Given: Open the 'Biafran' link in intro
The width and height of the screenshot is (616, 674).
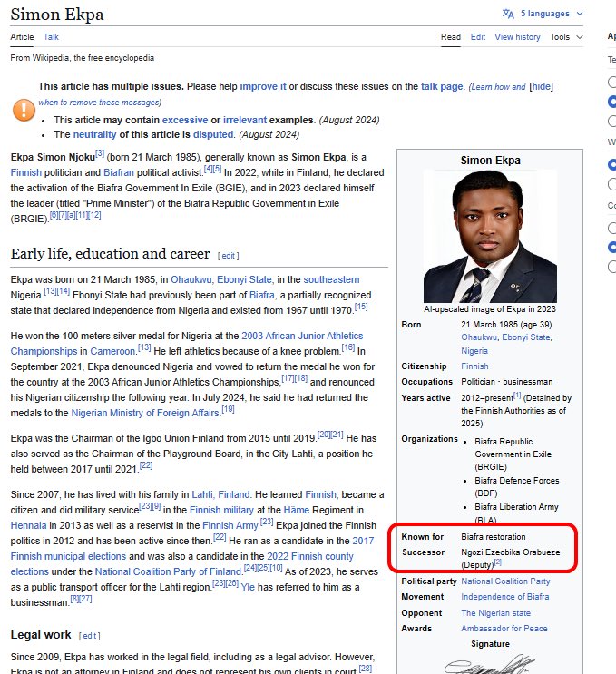Looking at the screenshot, I should (x=119, y=172).
